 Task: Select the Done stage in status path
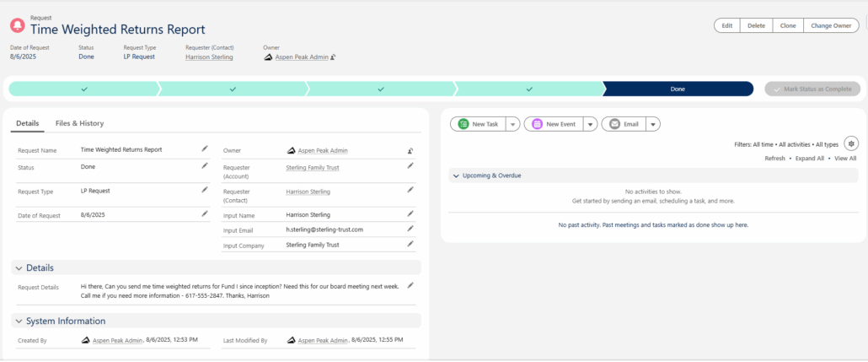pyautogui.click(x=678, y=89)
